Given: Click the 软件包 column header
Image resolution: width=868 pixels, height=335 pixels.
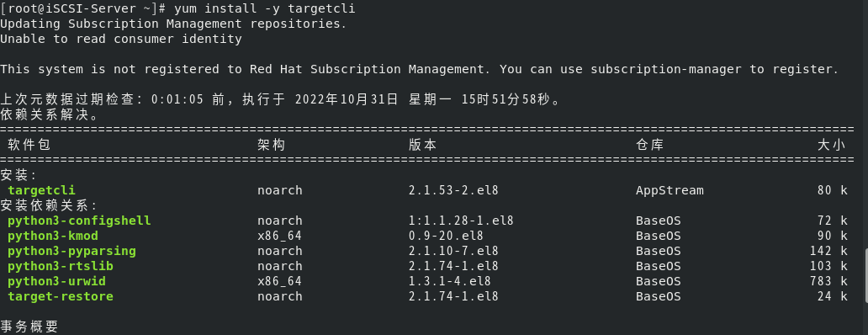Looking at the screenshot, I should [29, 145].
